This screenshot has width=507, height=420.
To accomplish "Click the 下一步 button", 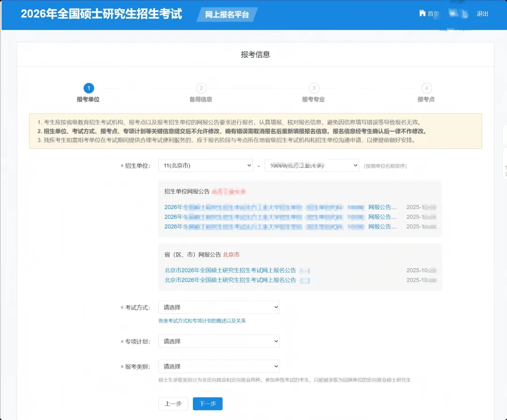I will click(207, 404).
